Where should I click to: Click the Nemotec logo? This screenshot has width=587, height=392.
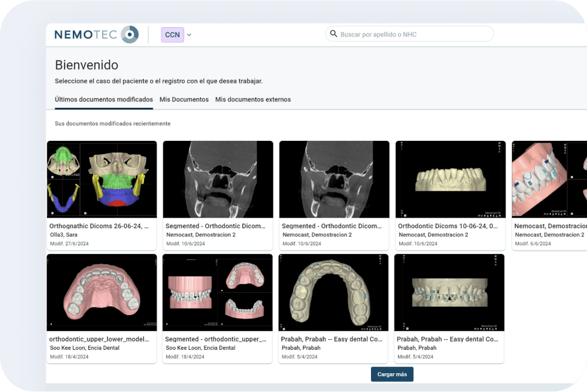[97, 35]
